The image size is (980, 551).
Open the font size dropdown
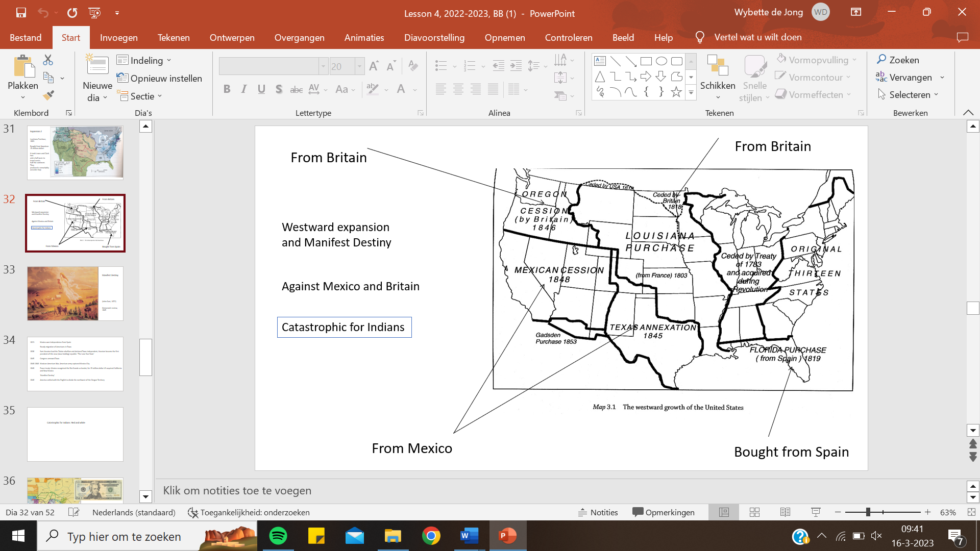tap(360, 66)
